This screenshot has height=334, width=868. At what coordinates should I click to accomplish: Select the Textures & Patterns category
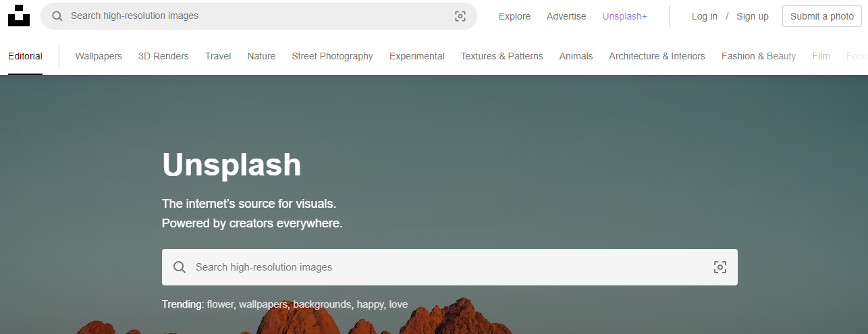pos(501,56)
